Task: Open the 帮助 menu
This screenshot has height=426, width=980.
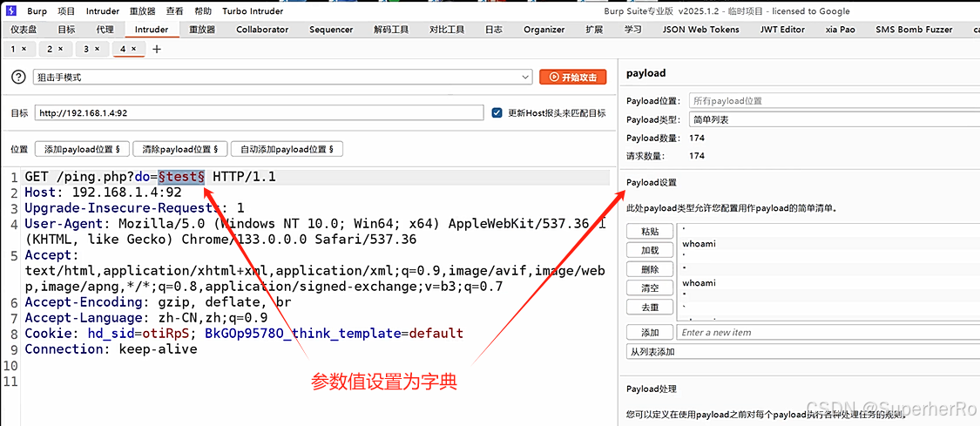Action: (x=203, y=11)
